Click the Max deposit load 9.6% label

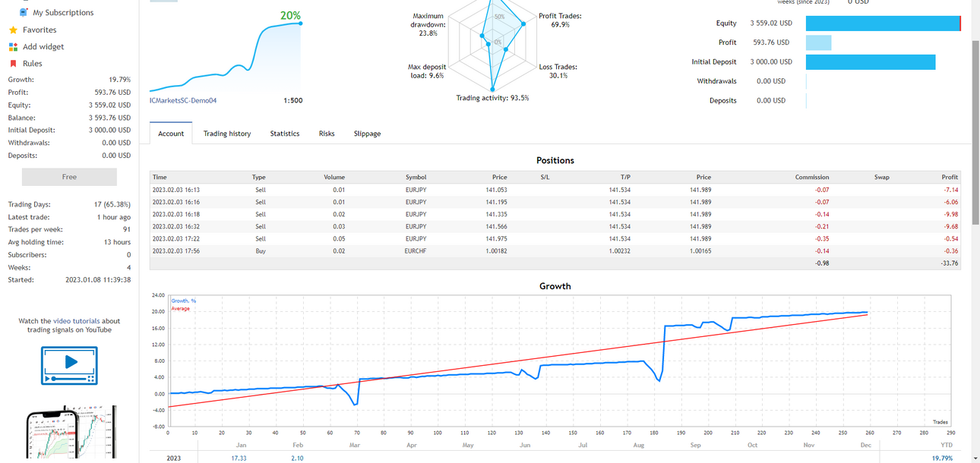pyautogui.click(x=426, y=71)
